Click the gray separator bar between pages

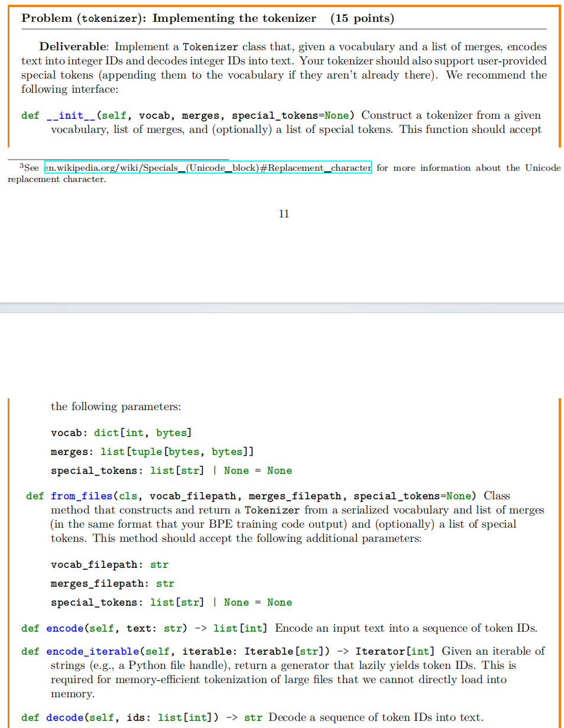click(282, 308)
